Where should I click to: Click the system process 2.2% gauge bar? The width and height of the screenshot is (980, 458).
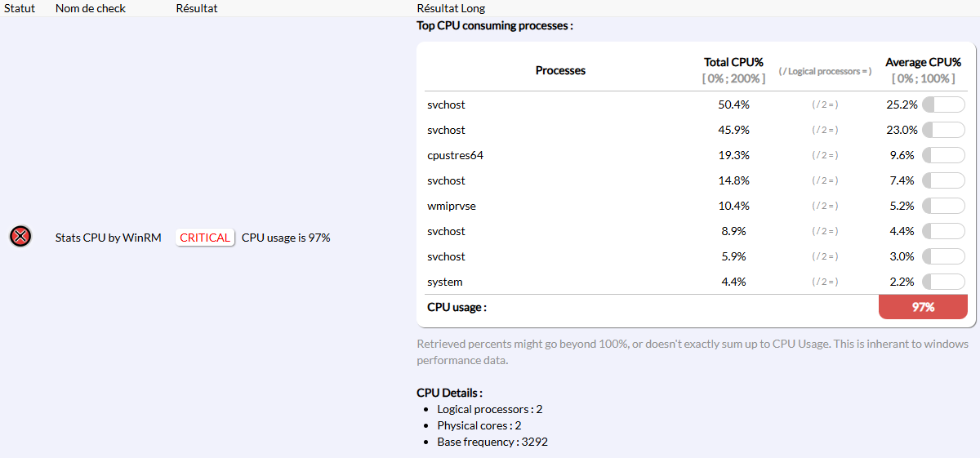click(943, 282)
